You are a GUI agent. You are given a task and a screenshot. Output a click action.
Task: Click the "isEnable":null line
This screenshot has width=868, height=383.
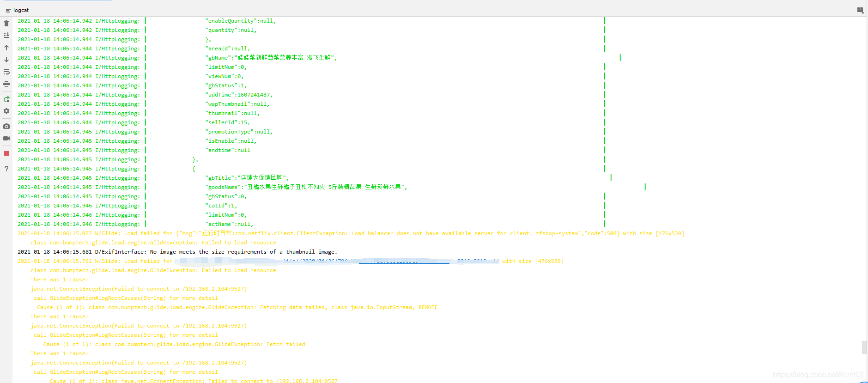pyautogui.click(x=231, y=141)
